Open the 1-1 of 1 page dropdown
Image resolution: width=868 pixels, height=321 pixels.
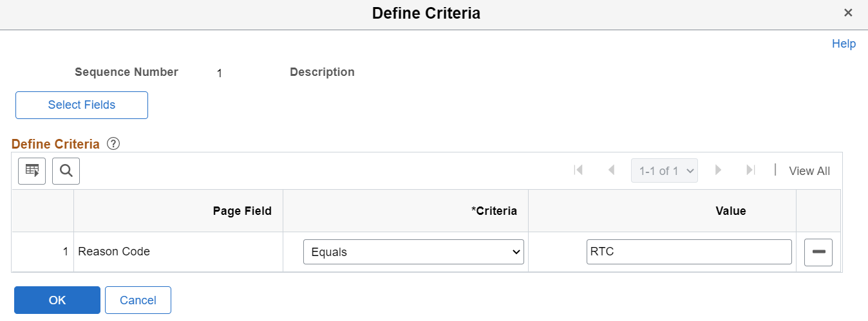click(x=665, y=171)
